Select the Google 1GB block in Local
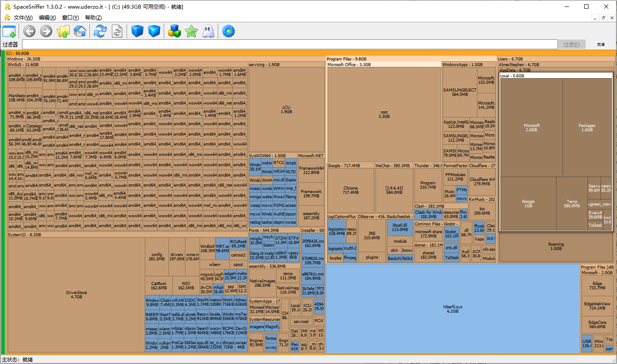Image resolution: width=617 pixels, height=364 pixels. (x=528, y=204)
